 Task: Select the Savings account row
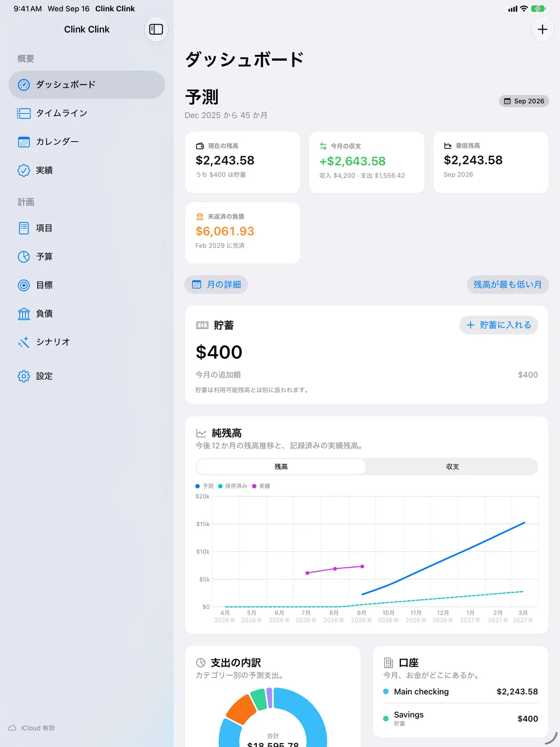(460, 718)
